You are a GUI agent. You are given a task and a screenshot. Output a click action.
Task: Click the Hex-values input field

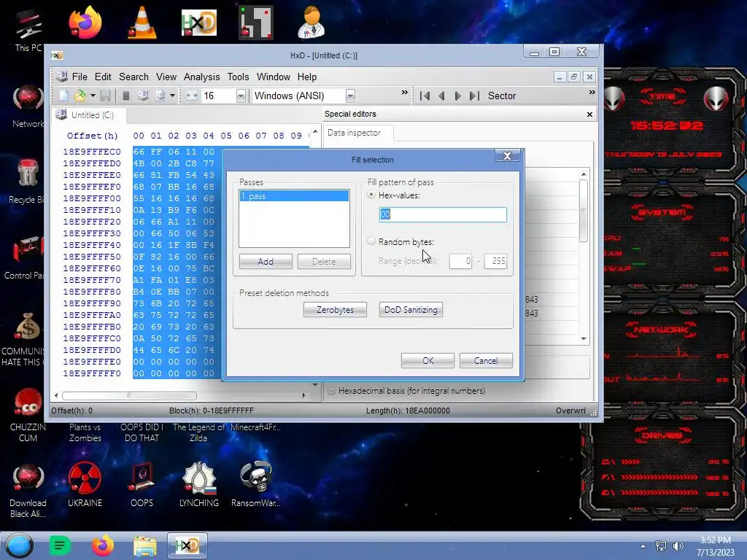click(443, 215)
